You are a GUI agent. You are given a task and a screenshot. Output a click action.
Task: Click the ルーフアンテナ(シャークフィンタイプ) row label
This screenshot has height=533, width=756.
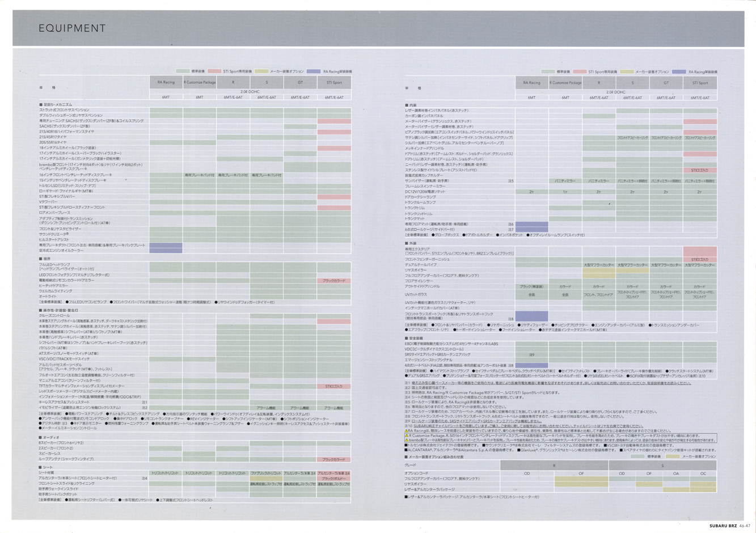pyautogui.click(x=66, y=459)
